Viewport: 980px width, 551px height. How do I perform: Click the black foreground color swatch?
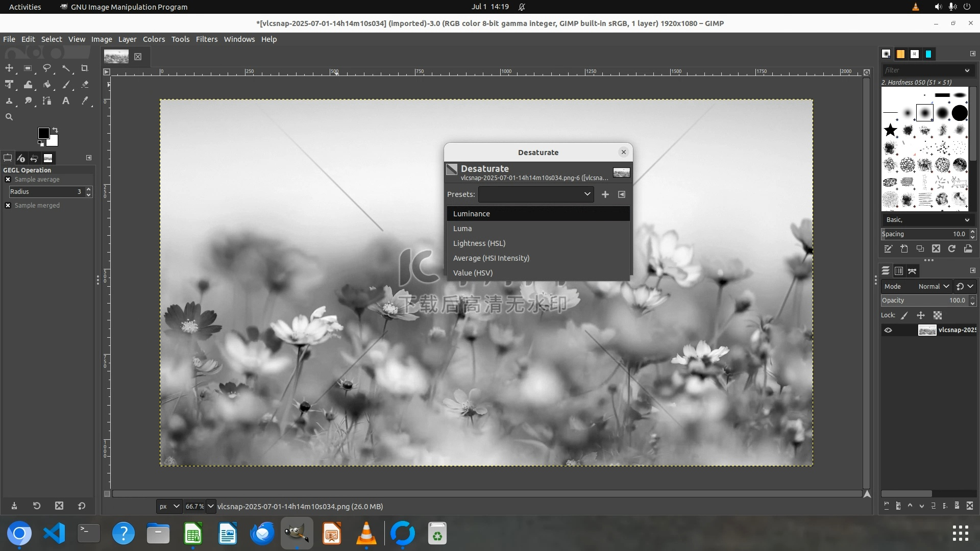tap(43, 133)
